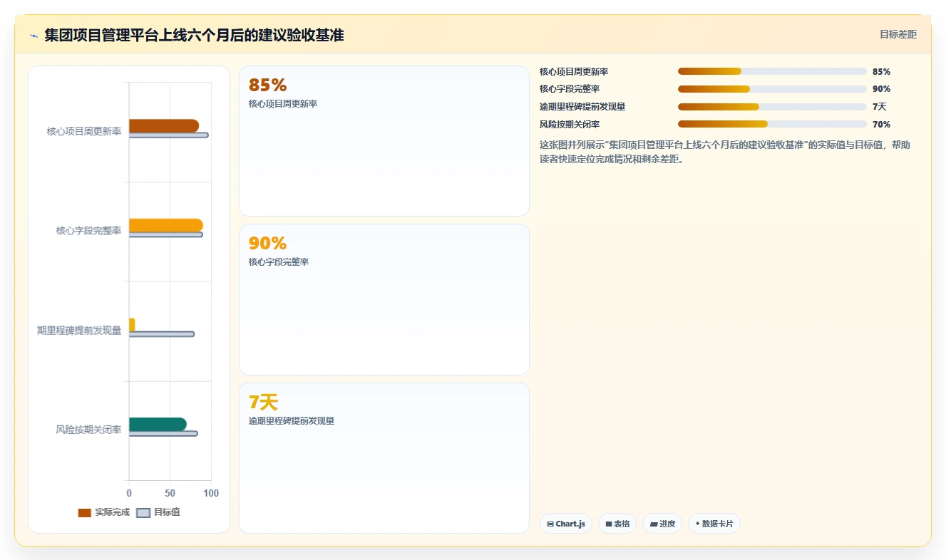Select the Chart.js tag

566,524
